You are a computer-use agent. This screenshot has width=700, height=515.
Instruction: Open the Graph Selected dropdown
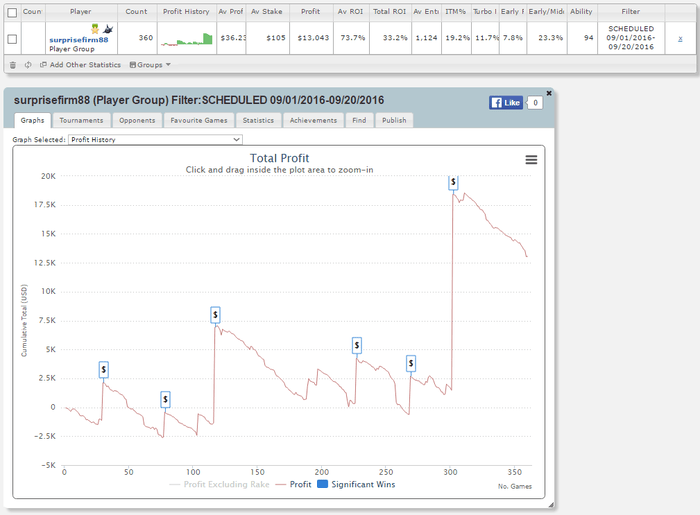coord(155,140)
